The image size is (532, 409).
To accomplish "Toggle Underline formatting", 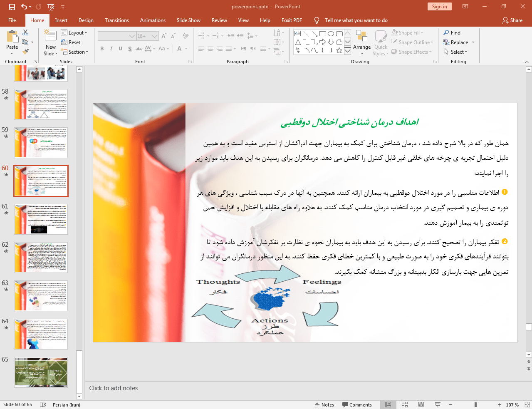I will point(120,49).
